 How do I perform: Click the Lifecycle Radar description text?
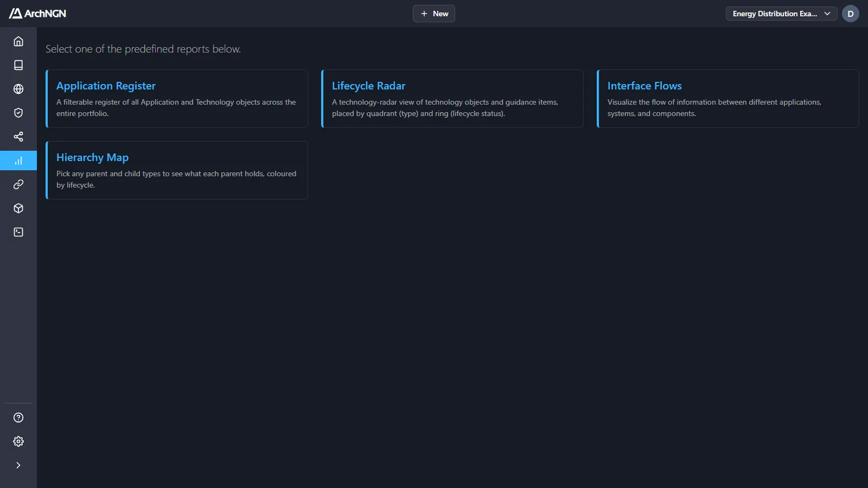point(445,108)
